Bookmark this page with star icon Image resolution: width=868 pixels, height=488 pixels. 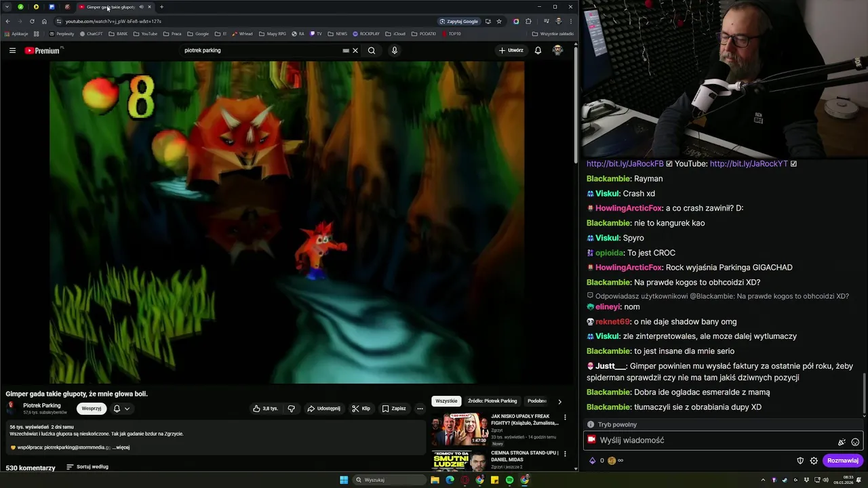point(499,21)
